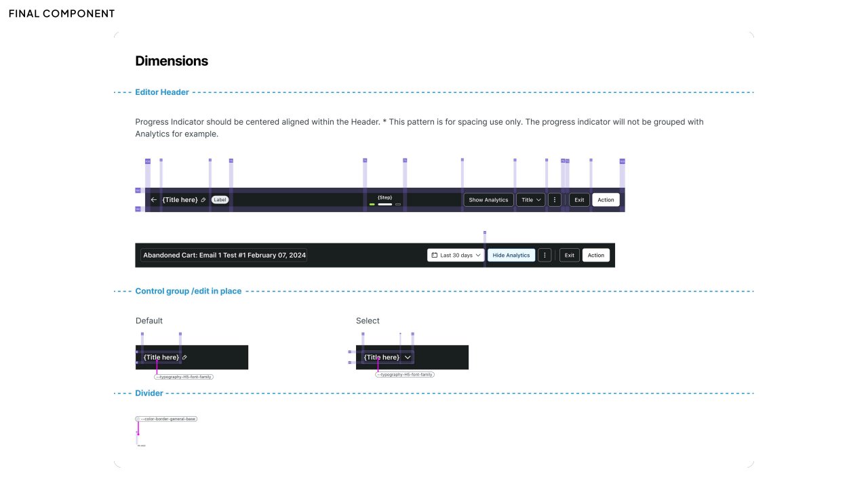Open the kebab menu next to Title dropdown
The image size is (868, 488).
[x=555, y=200]
